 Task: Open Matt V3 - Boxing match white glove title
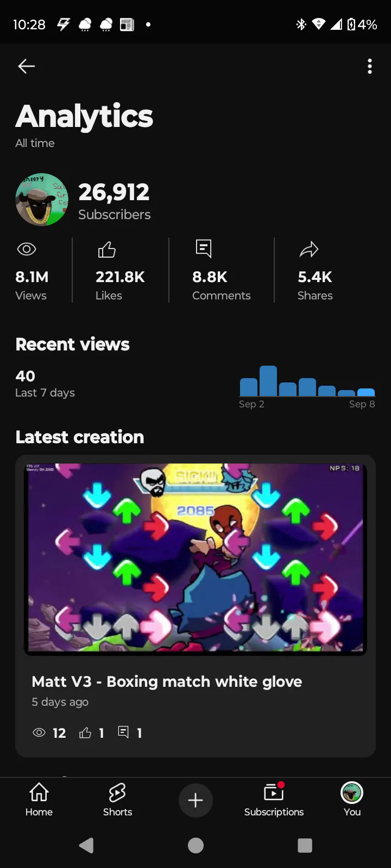click(167, 681)
